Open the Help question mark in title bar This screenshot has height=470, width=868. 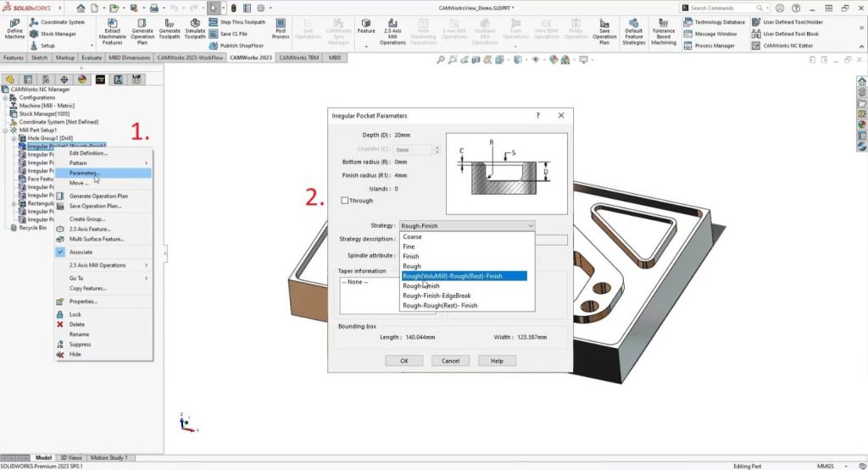(x=796, y=8)
